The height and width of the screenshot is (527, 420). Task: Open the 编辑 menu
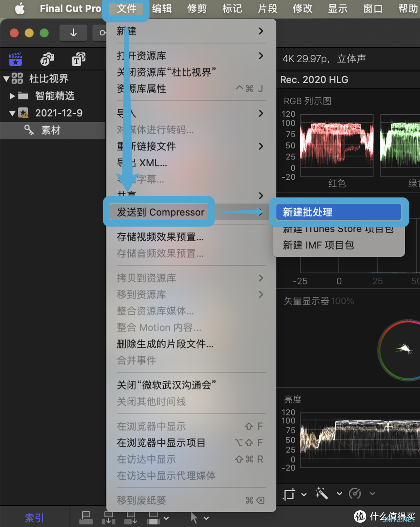pos(162,8)
